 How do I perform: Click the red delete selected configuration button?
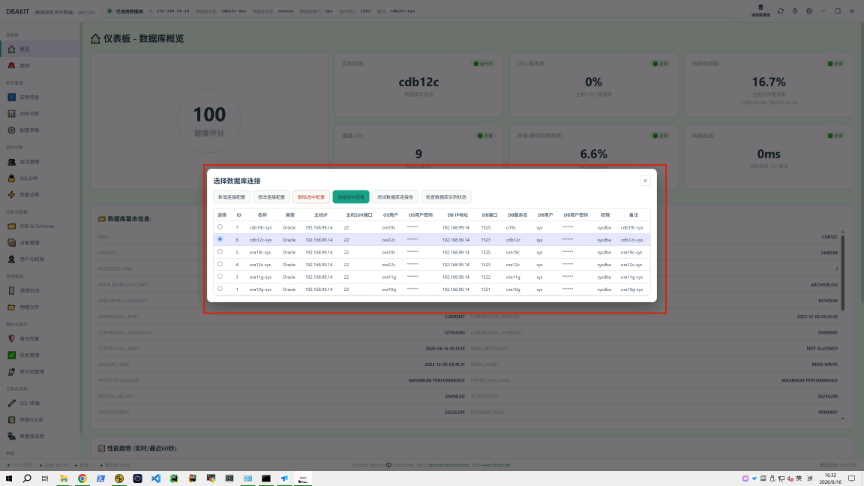point(311,197)
